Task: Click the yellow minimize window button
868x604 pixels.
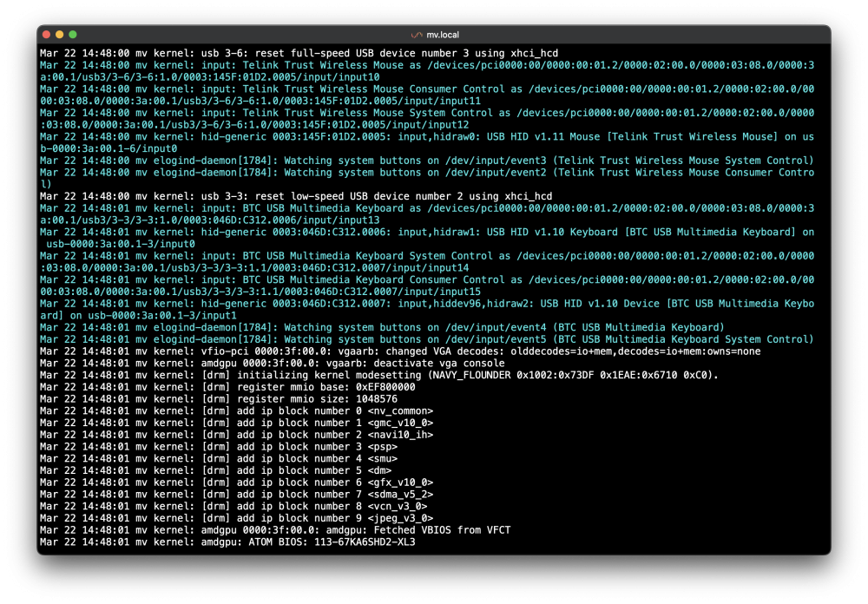Action: [59, 35]
